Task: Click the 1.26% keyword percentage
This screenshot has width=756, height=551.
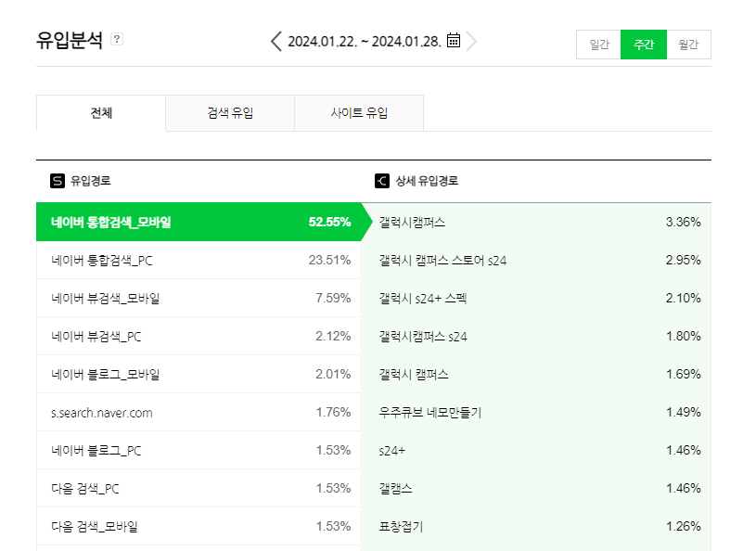Action: point(684,526)
